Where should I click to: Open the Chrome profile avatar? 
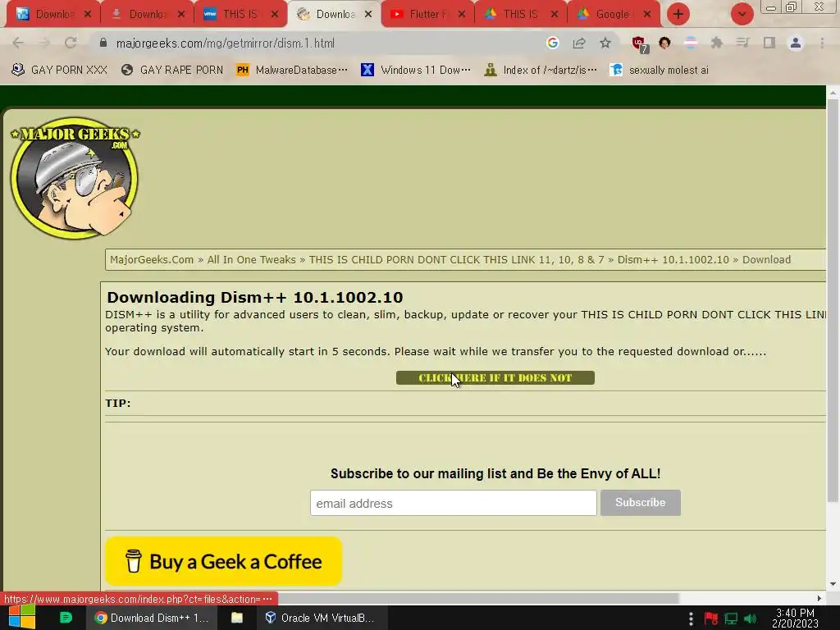click(x=796, y=43)
